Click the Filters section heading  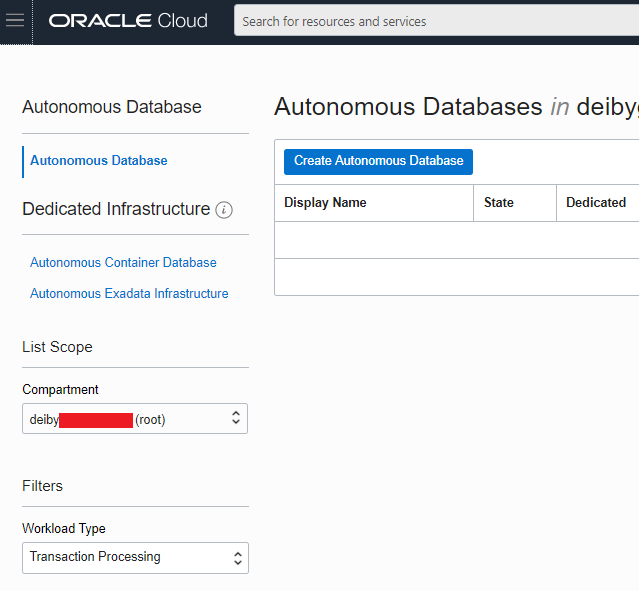(42, 486)
